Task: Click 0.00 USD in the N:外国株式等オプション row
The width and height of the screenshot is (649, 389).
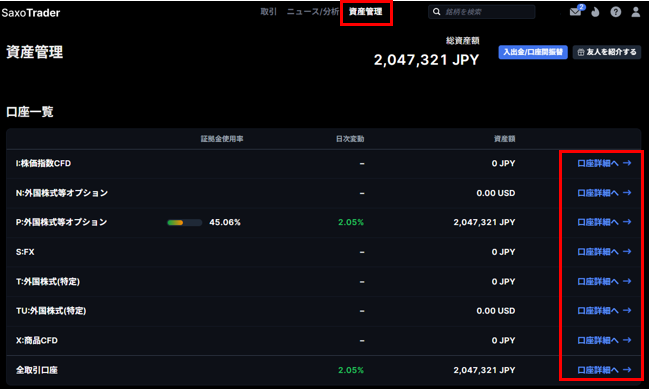Action: tap(496, 193)
